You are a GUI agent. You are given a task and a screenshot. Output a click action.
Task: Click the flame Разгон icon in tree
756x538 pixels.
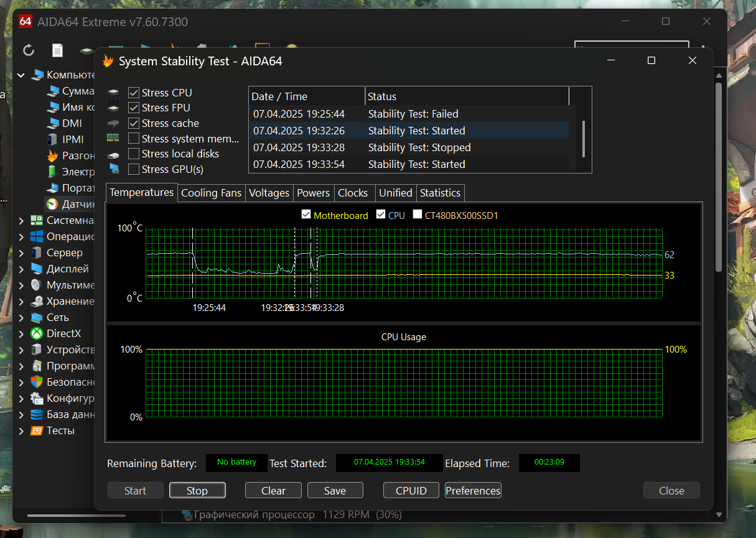53,155
